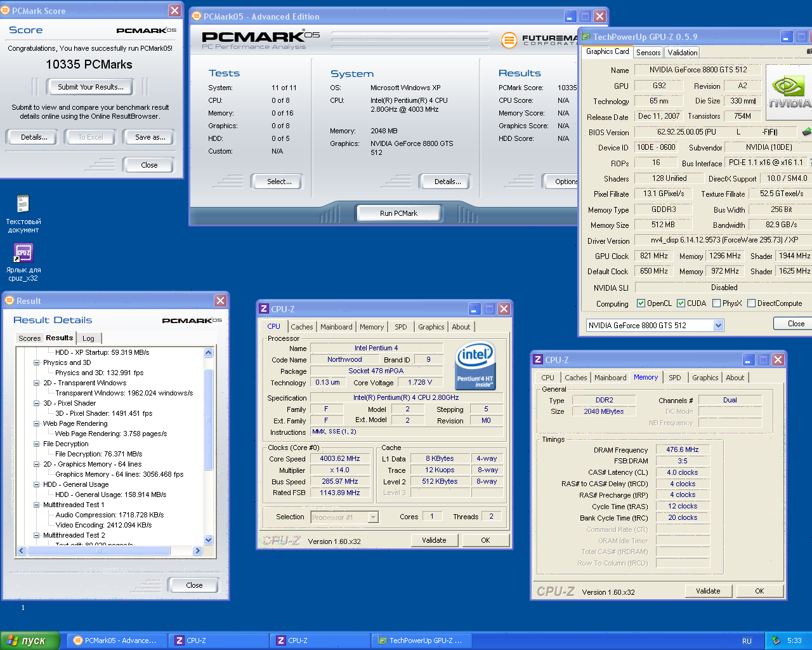
Task: Click down arrow of results vertical scrollbar
Action: tap(209, 540)
